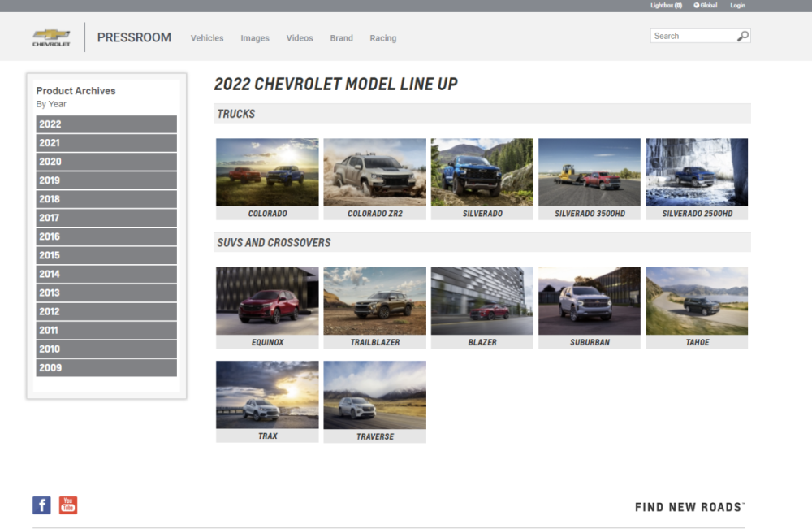Click the PRESSROOM heading link
The width and height of the screenshot is (812, 529).
pyautogui.click(x=134, y=37)
